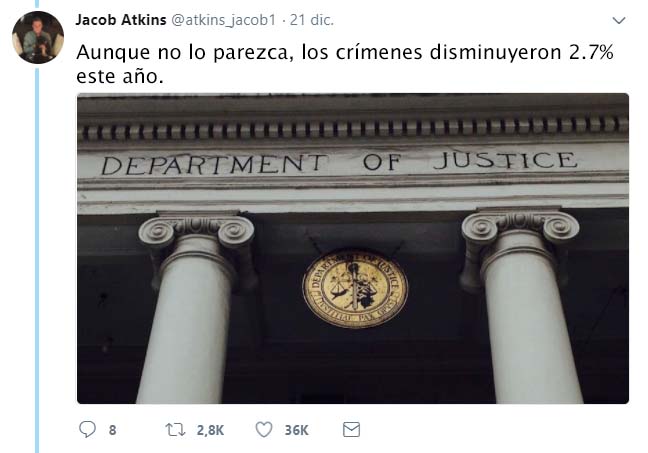Viewport: 648px width, 453px height.
Task: Click the words este año.
Action: tap(120, 76)
